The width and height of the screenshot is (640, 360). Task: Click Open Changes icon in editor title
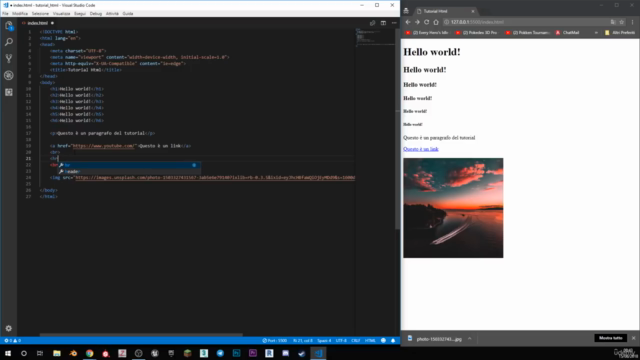click(x=372, y=23)
